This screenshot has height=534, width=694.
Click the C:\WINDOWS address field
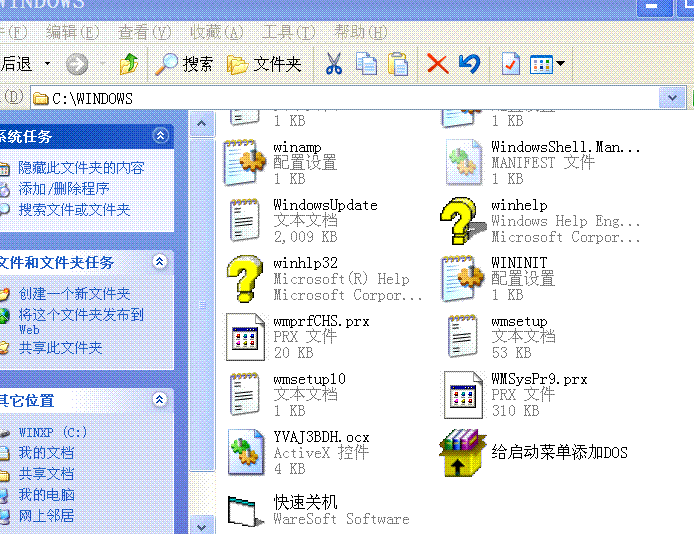pos(345,98)
